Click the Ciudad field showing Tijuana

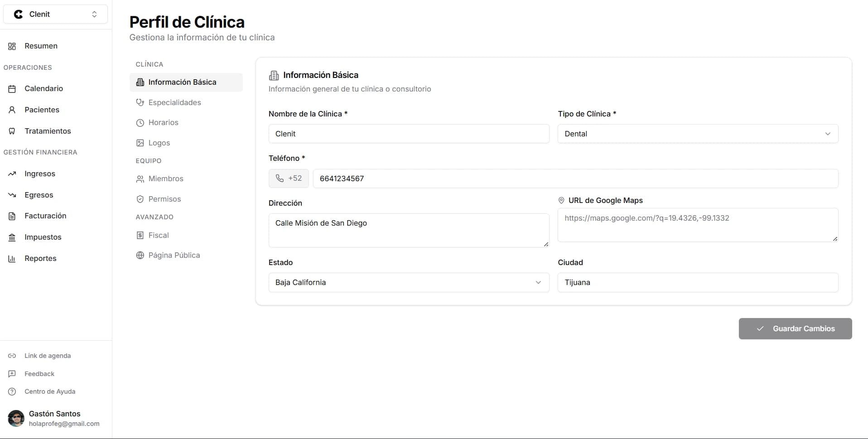pos(698,283)
